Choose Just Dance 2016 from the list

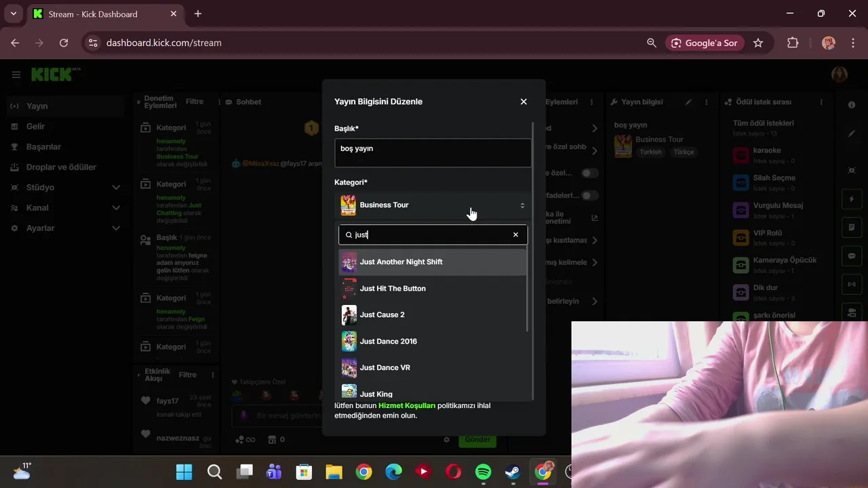[433, 342]
